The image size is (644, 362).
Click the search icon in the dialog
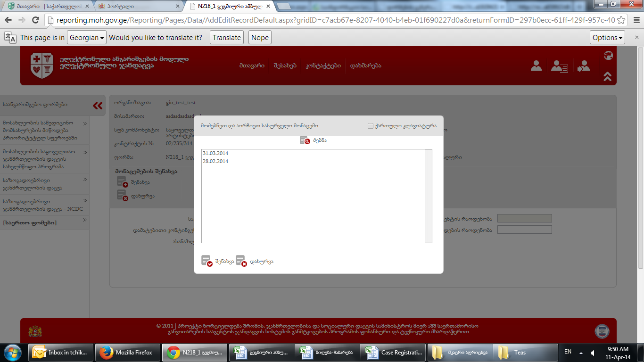[305, 140]
